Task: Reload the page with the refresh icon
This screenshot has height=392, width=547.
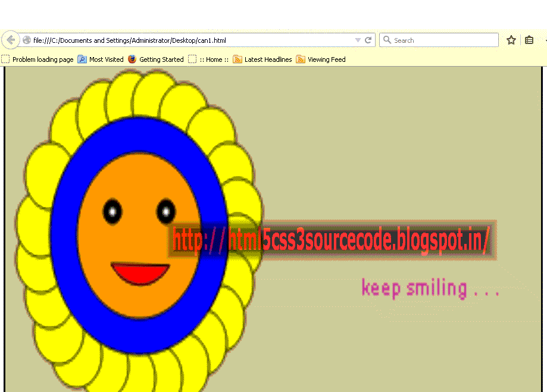Action: 368,40
